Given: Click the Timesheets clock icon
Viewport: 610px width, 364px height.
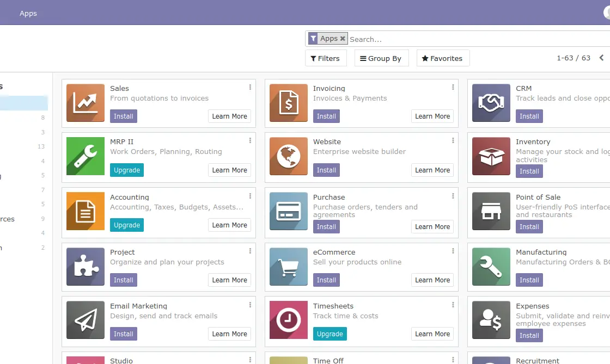Looking at the screenshot, I should click(x=288, y=320).
